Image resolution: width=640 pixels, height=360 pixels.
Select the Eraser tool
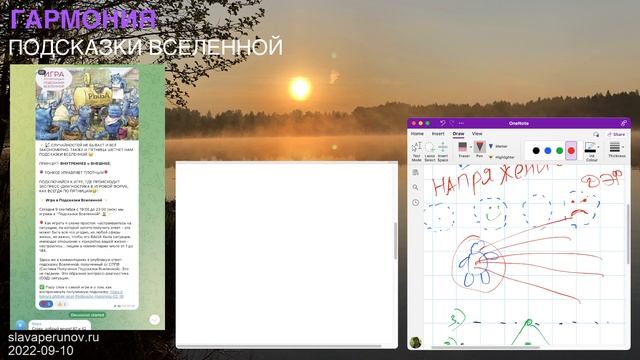tap(463, 150)
